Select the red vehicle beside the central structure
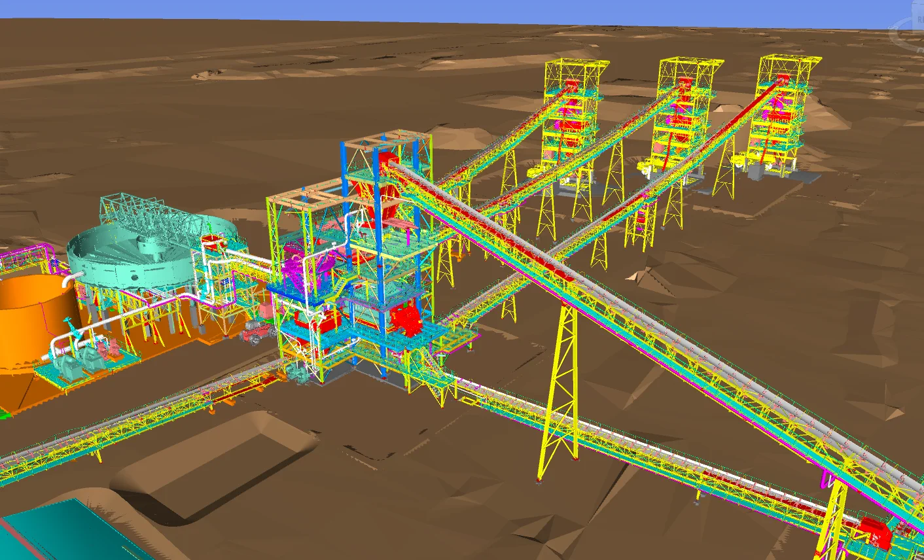This screenshot has width=924, height=560. pos(258,332)
